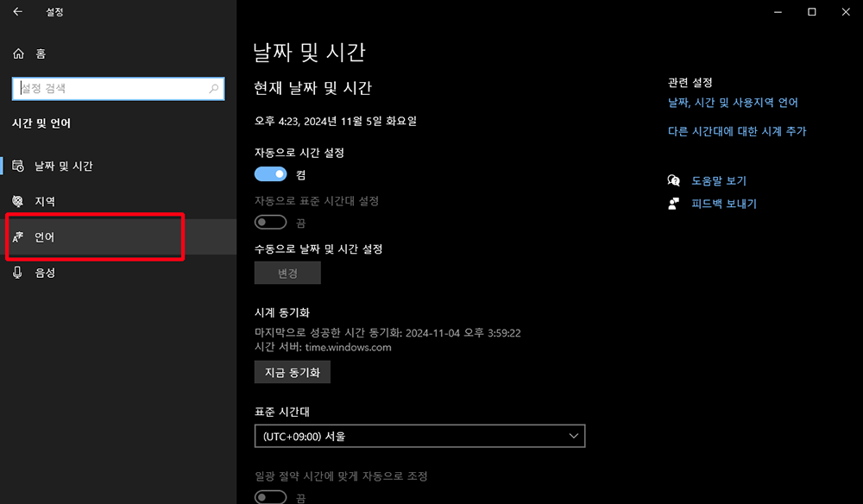Open the 도움말 보기 link

tap(719, 181)
